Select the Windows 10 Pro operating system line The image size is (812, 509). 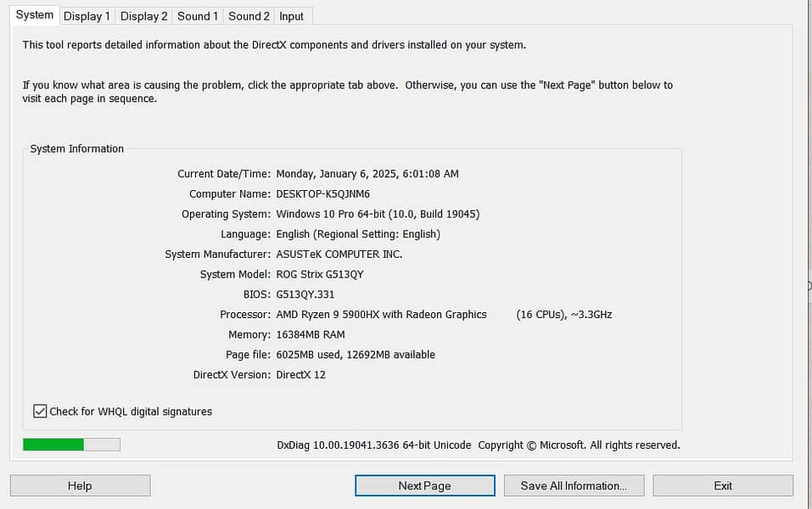pyautogui.click(x=378, y=215)
